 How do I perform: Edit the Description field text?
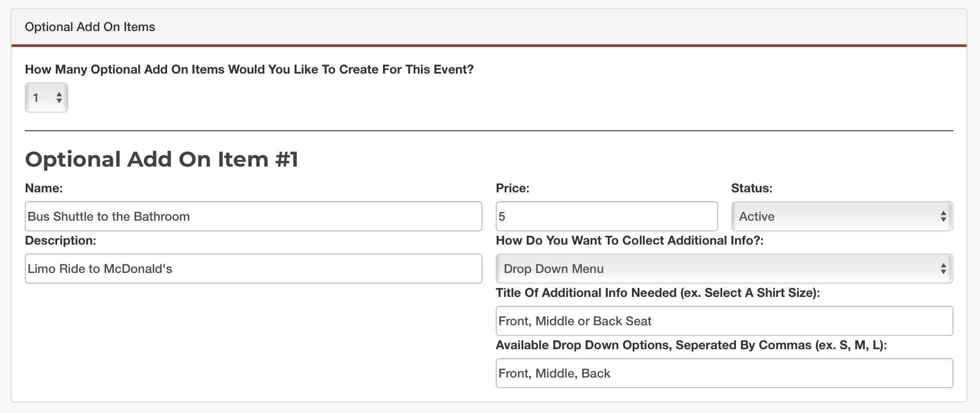click(253, 269)
